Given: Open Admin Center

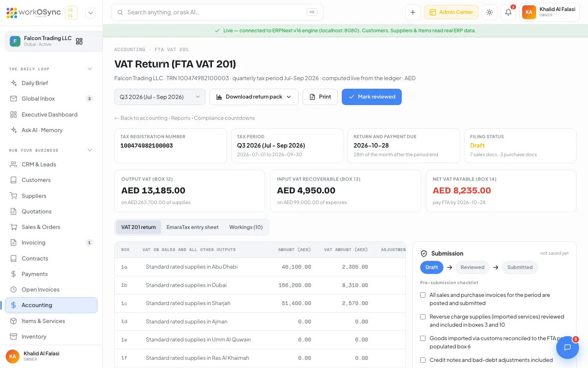Looking at the screenshot, I should pyautogui.click(x=451, y=12).
